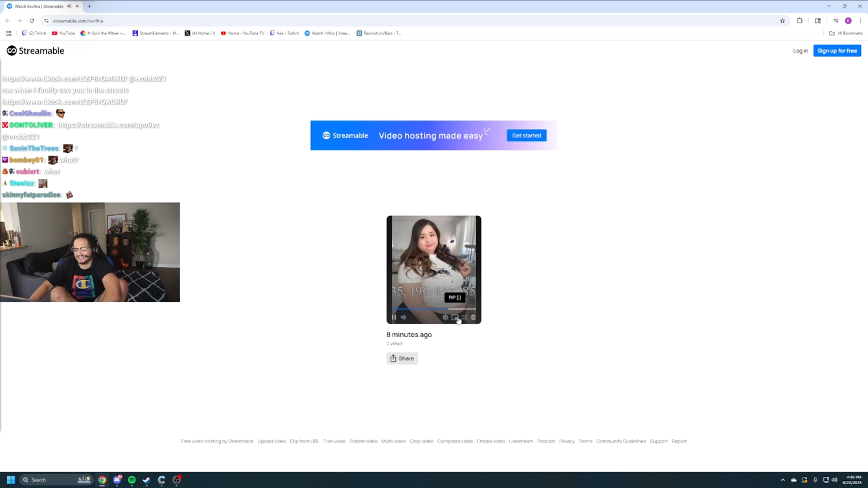
Task: Open the StreamElements bookmark
Action: [x=155, y=33]
